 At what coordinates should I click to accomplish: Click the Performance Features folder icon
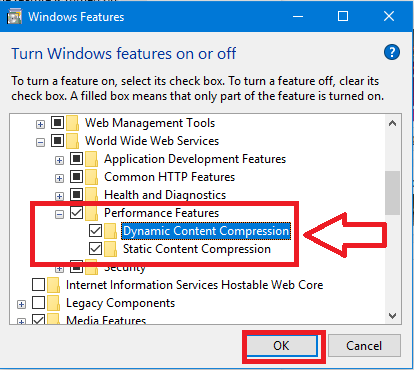pyautogui.click(x=91, y=213)
